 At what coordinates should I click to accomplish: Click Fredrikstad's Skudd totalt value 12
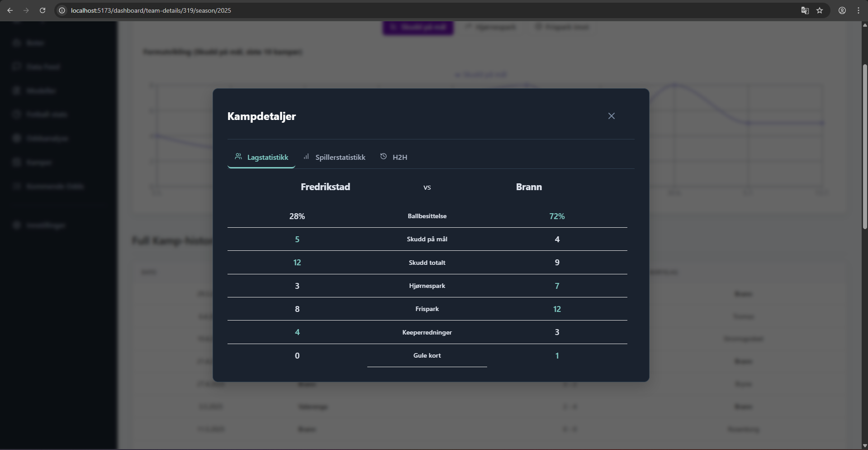point(297,263)
